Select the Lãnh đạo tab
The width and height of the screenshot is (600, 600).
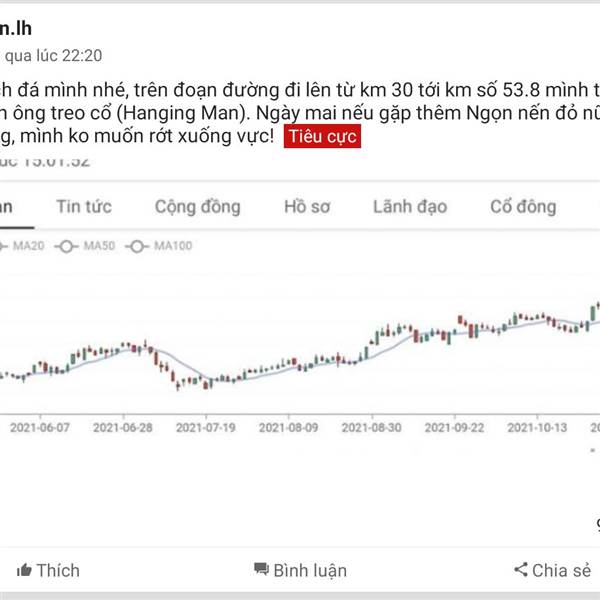click(x=410, y=207)
